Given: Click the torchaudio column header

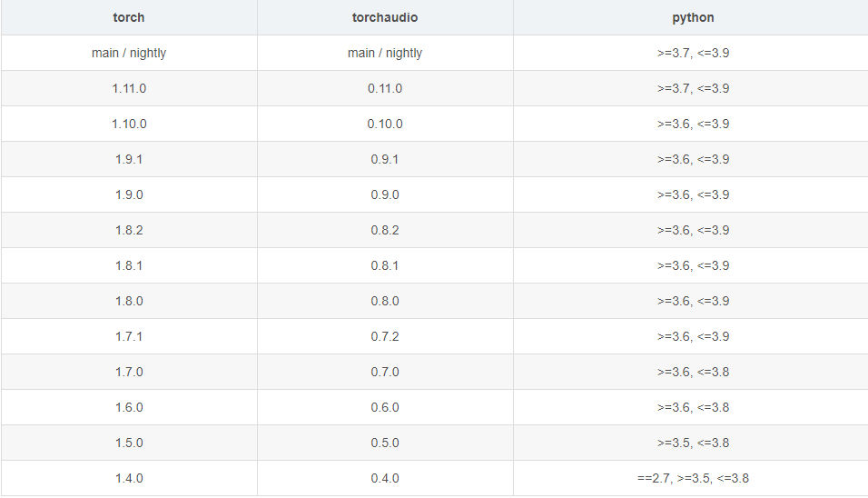Looking at the screenshot, I should point(385,18).
